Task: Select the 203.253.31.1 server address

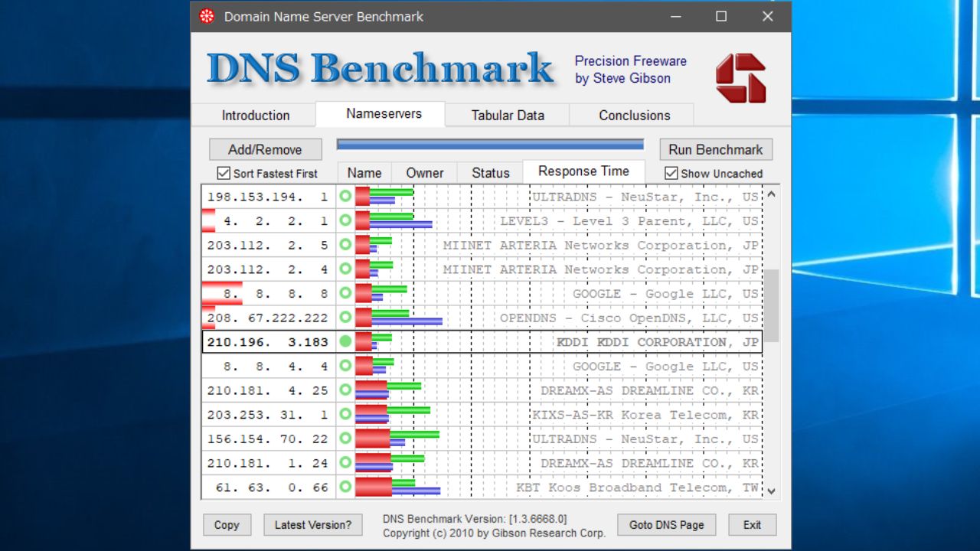Action: pos(267,414)
